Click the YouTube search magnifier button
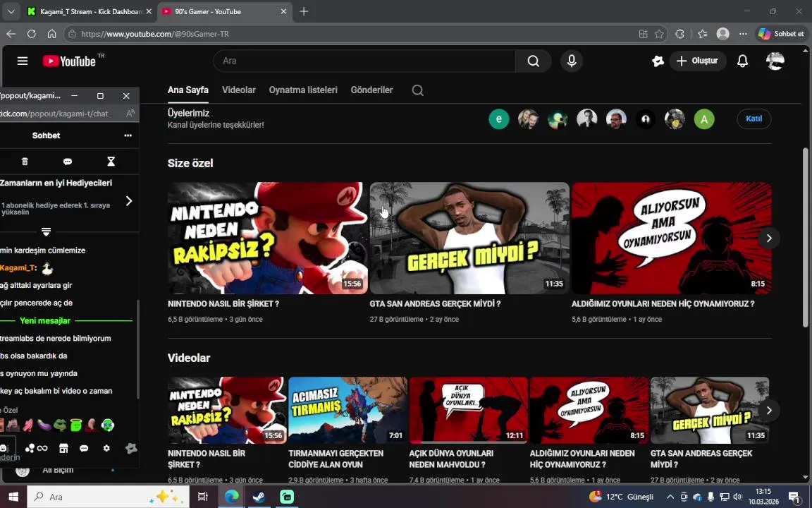 coord(533,61)
